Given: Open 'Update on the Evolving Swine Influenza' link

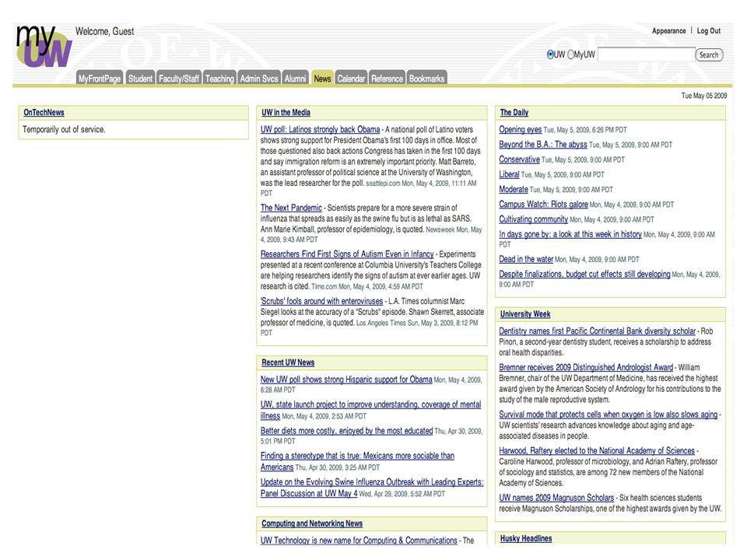Looking at the screenshot, I should [372, 488].
